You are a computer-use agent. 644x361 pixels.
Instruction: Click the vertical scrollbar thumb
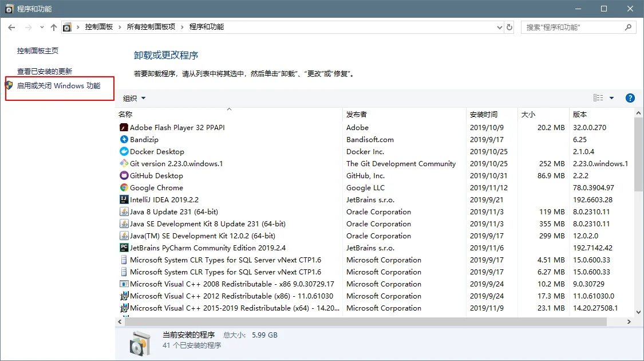(638, 154)
